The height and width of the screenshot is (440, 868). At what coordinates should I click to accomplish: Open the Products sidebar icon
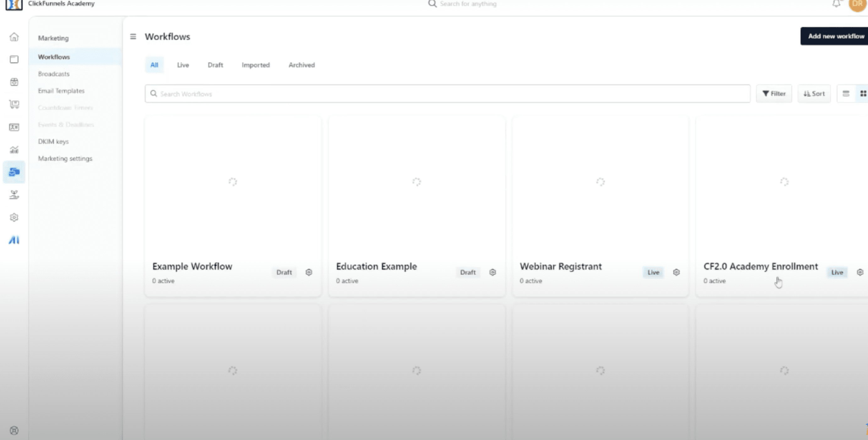pos(14,82)
